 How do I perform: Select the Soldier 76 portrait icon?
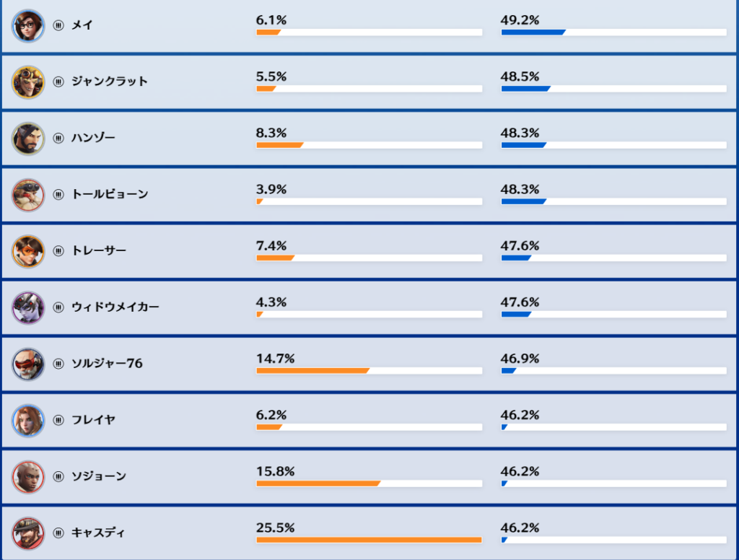coord(28,364)
